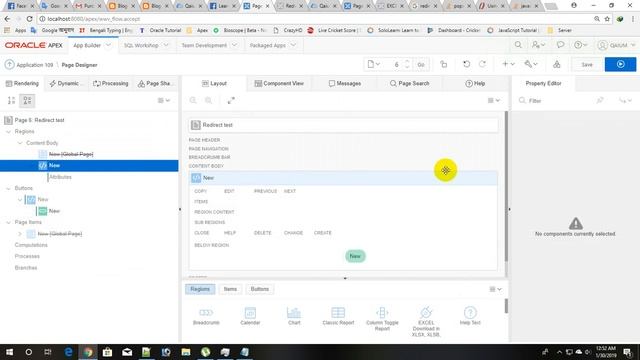This screenshot has width=640, height=360.
Task: Switch to the Layout tab
Action: 214,83
